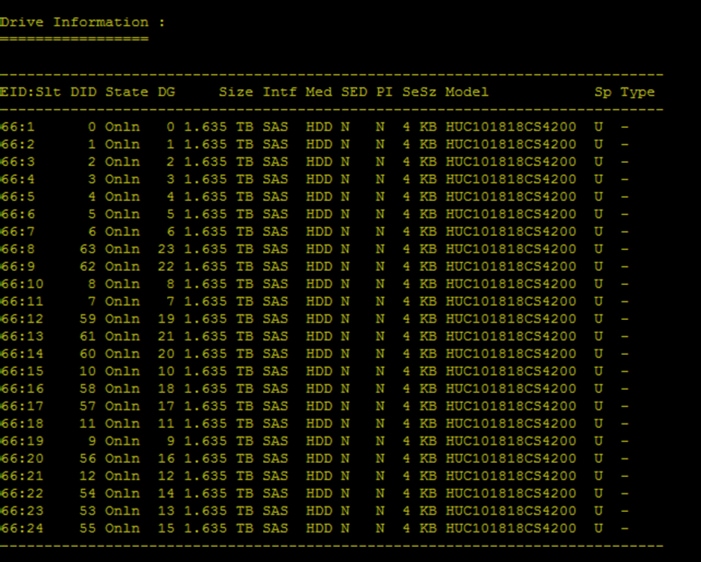
Task: Click DID value '54' in row 66:22
Action: 88,493
